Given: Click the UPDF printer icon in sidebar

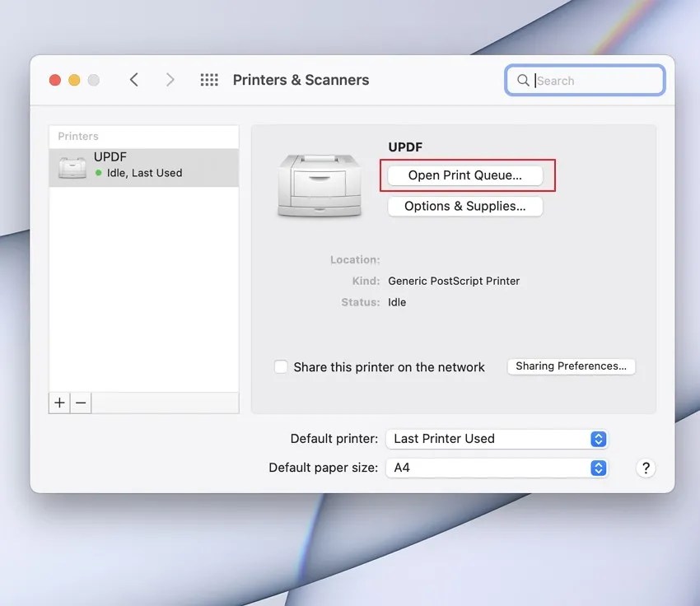Looking at the screenshot, I should (x=72, y=165).
